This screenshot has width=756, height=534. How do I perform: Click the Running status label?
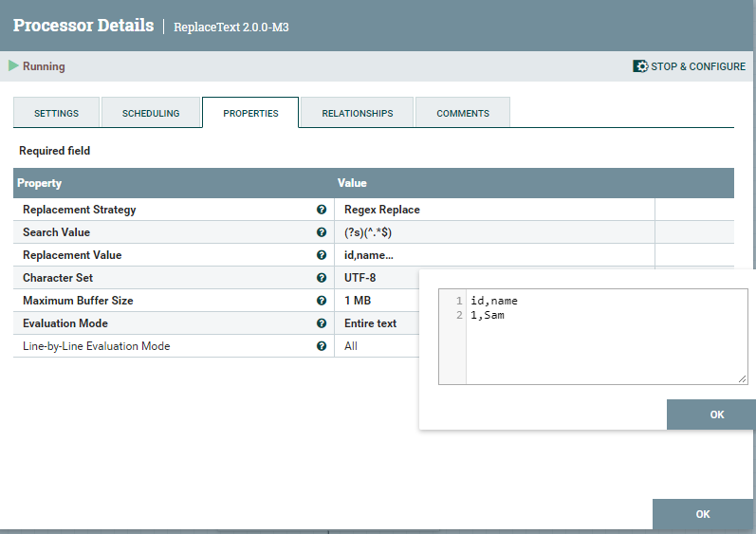pyautogui.click(x=44, y=66)
